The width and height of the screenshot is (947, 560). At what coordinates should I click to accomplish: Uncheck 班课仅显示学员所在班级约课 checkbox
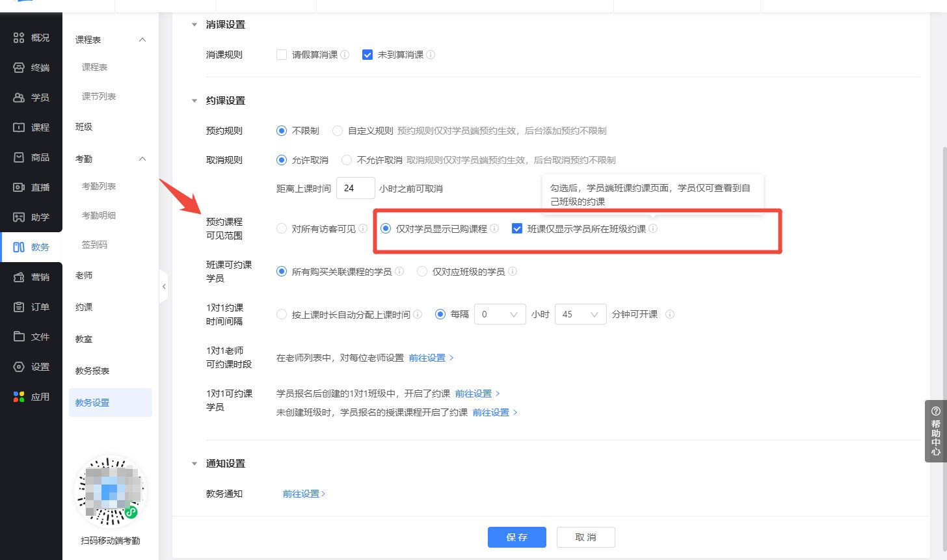[517, 228]
